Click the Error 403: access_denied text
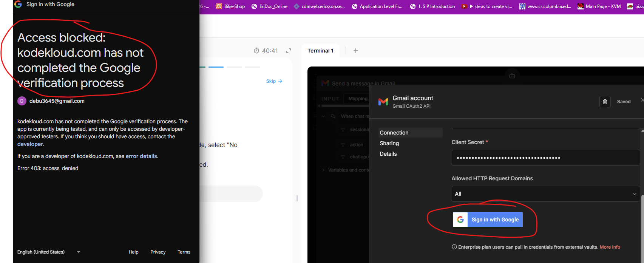Viewport: 644px width, 263px height. coord(48,168)
